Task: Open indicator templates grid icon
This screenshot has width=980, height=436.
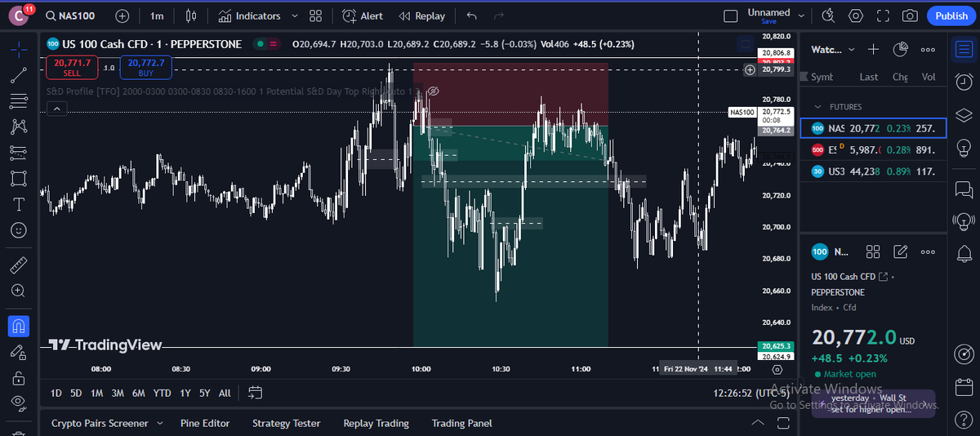Action: [x=316, y=16]
